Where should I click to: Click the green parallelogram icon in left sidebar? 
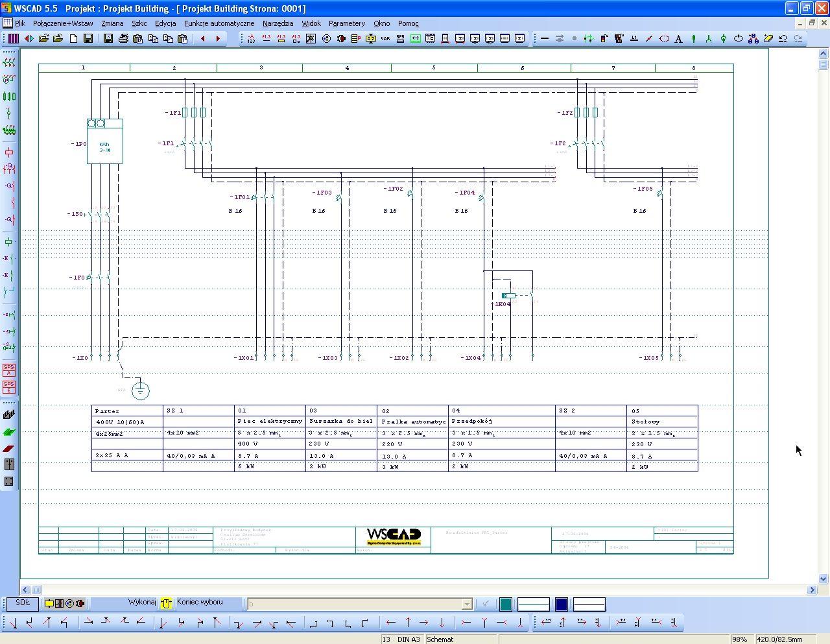click(x=9, y=432)
